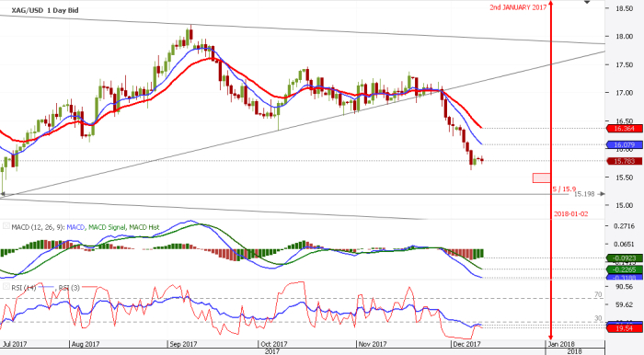The width and height of the screenshot is (644, 355).
Task: Close the MACD indicator panel box icon
Action: pyautogui.click(x=6, y=226)
